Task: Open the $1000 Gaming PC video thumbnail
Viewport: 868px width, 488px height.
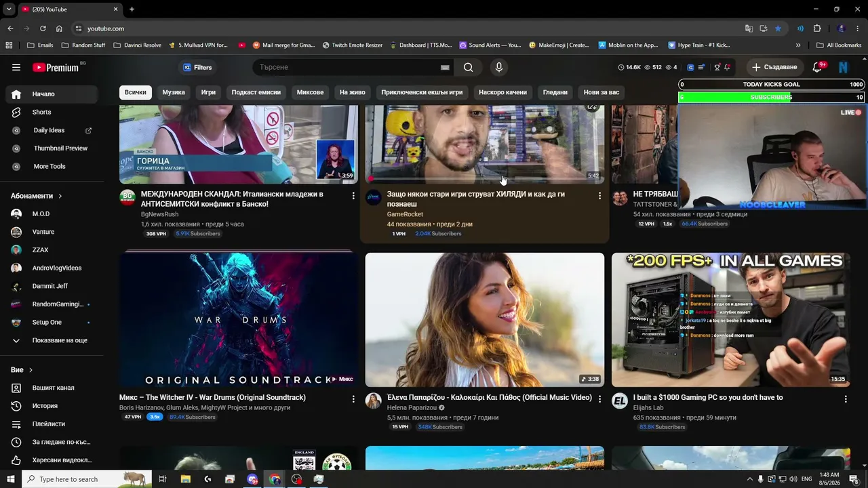Action: (731, 319)
